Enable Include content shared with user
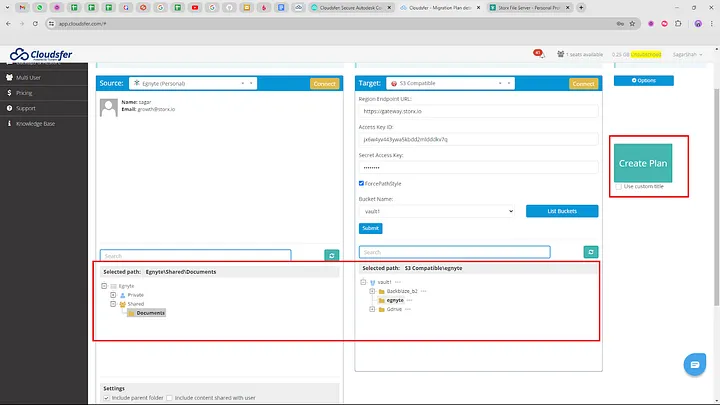This screenshot has width=720, height=405. (x=169, y=398)
